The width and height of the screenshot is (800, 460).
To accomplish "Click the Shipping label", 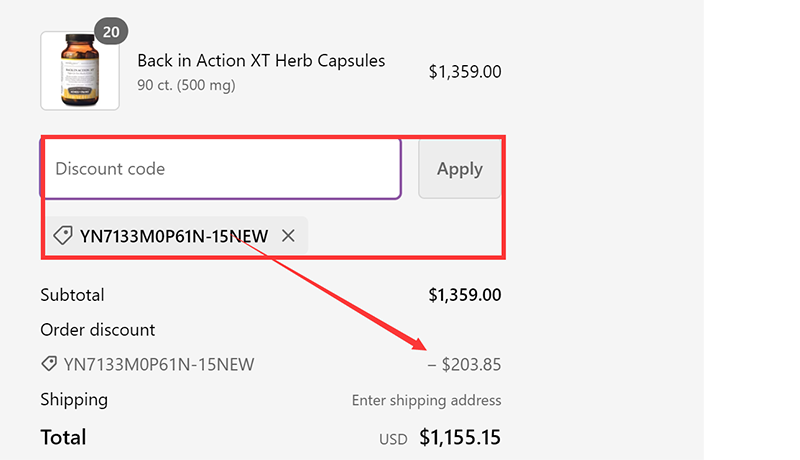I will 74,400.
